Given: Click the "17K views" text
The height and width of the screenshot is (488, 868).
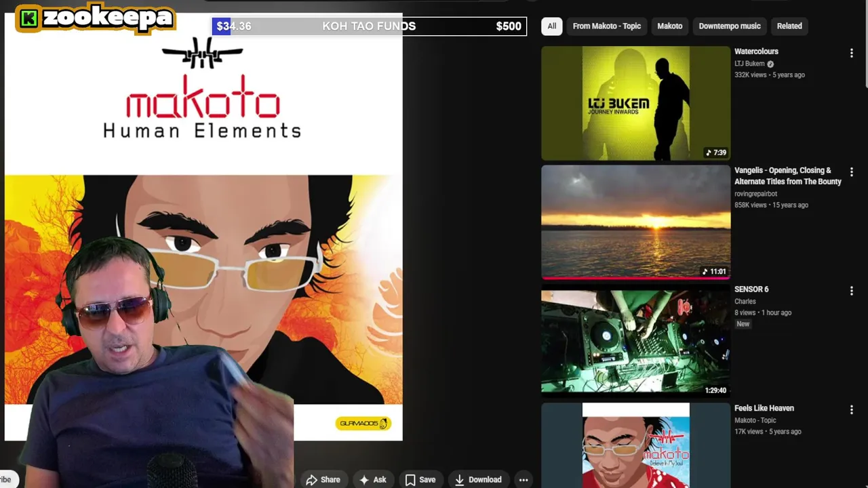Looking at the screenshot, I should point(749,431).
